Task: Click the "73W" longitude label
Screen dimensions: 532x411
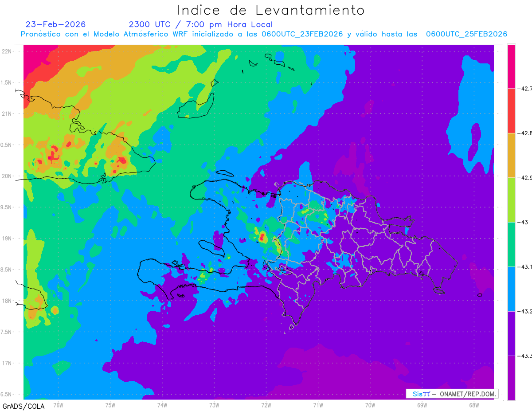Action: point(214,405)
